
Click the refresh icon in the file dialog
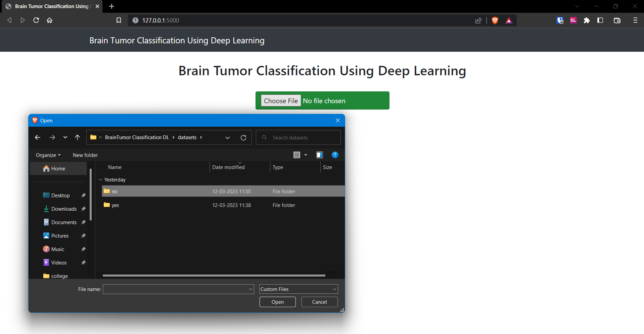click(x=243, y=137)
